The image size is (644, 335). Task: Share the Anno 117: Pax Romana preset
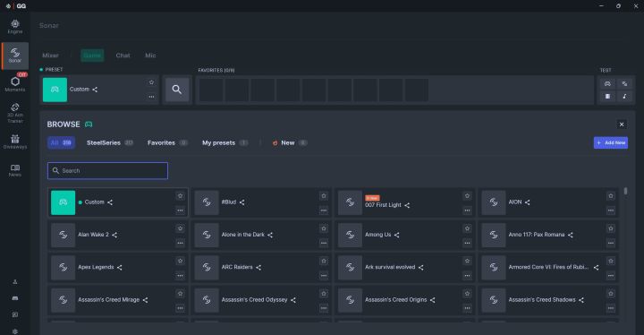click(571, 235)
